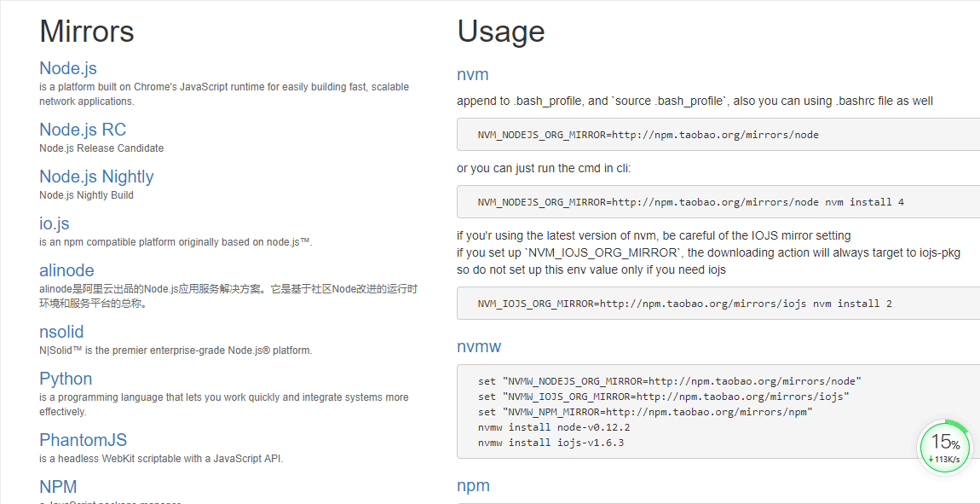Open the Python mirror link

click(x=66, y=379)
